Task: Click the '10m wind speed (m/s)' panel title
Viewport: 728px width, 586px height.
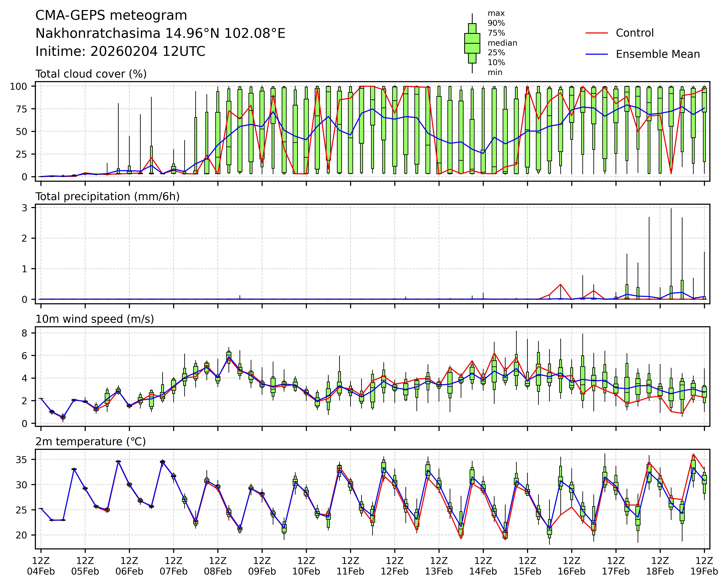Action: (95, 319)
